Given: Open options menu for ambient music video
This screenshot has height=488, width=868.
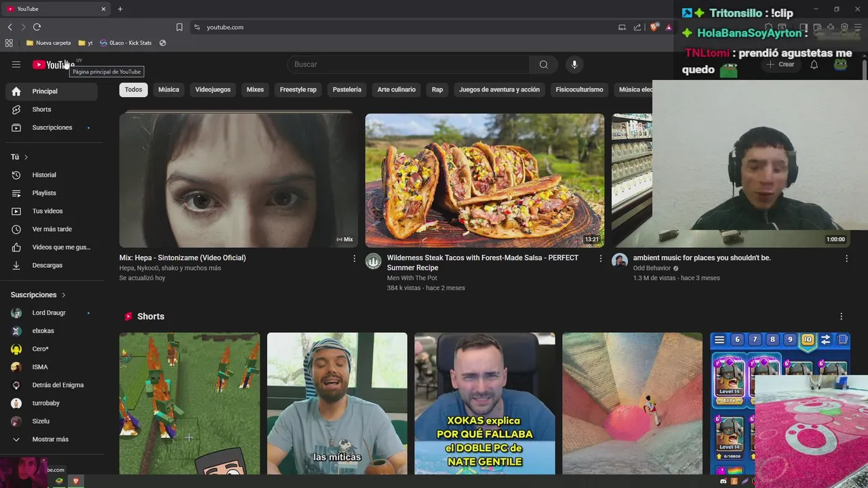Looking at the screenshot, I should [x=846, y=258].
